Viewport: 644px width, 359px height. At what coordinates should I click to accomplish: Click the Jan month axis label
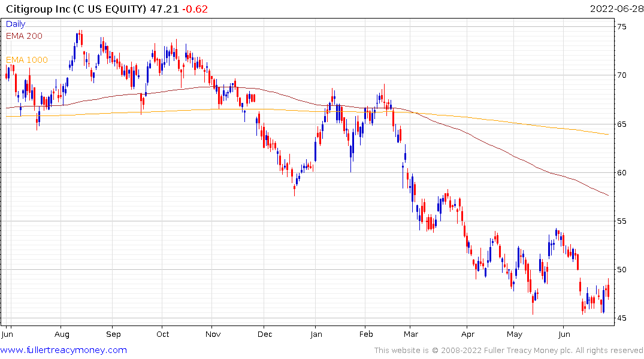coord(316,334)
